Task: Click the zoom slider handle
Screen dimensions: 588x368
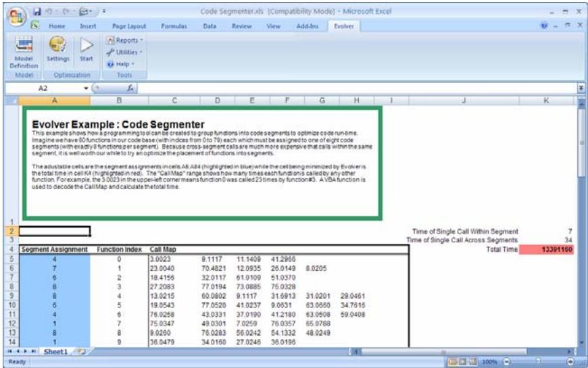Action: [x=539, y=362]
